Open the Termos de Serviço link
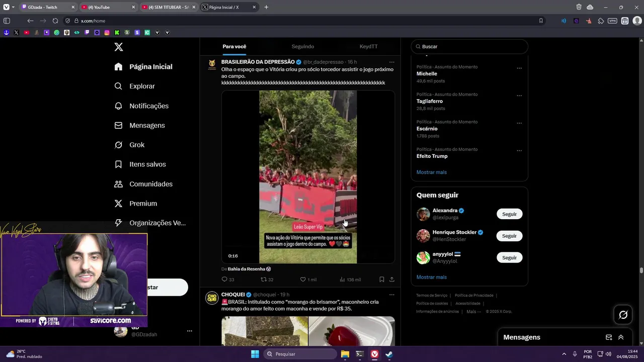Viewport: 644px width, 362px height. click(x=431, y=295)
